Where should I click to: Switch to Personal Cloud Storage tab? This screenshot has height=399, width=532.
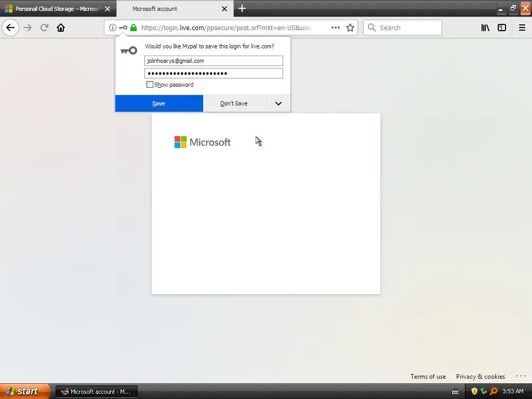pos(57,9)
